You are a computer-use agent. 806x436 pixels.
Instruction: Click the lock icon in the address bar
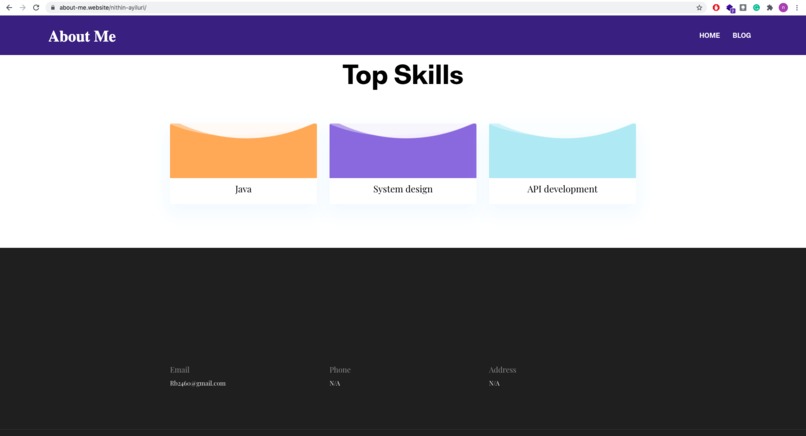[x=52, y=8]
